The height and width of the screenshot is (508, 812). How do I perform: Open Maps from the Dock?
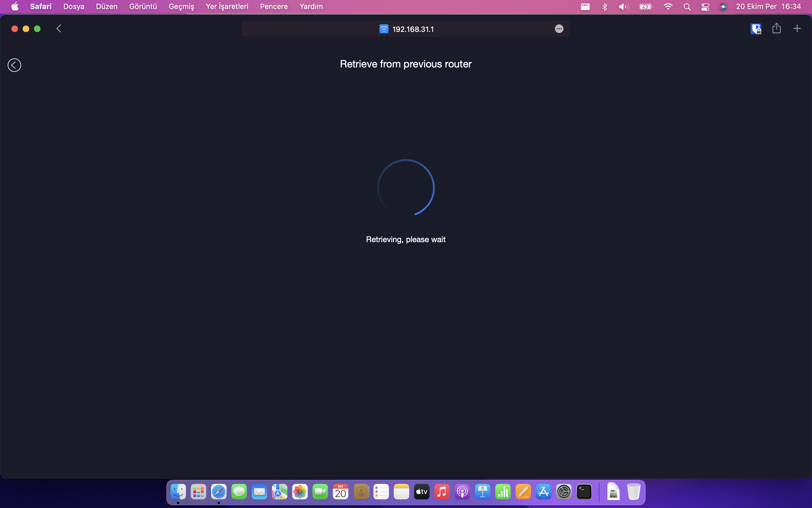(x=279, y=492)
